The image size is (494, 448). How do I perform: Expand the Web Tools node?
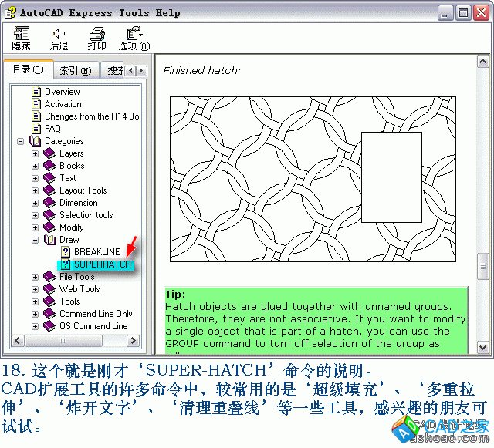coord(35,289)
